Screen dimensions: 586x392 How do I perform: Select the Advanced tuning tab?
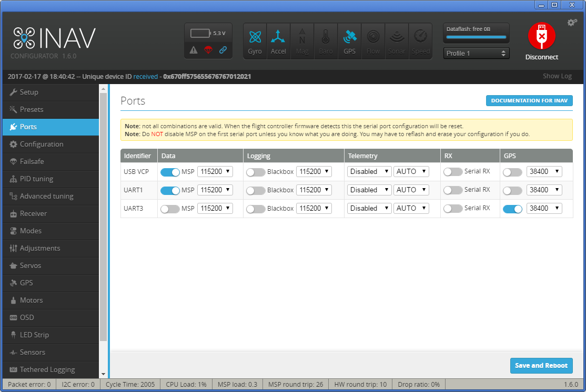coord(51,196)
